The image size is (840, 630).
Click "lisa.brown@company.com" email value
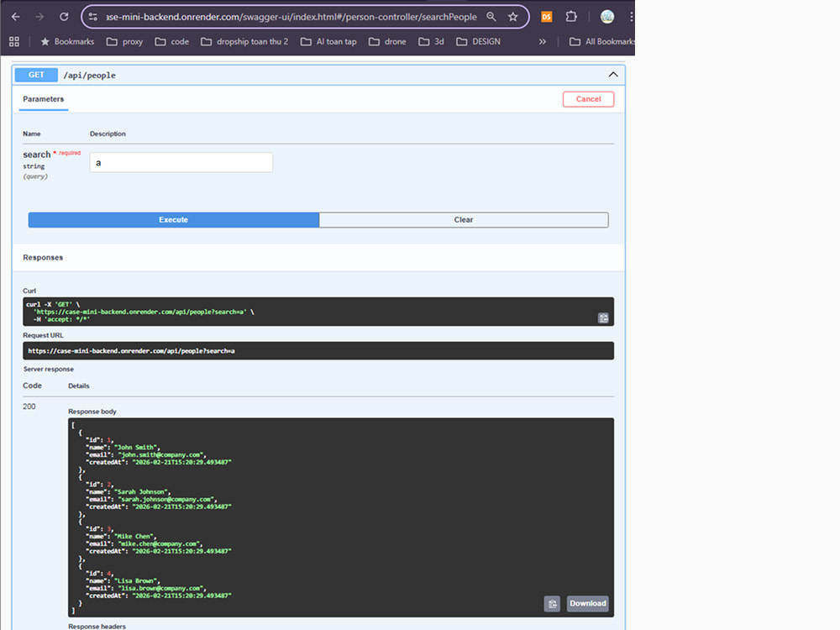pyautogui.click(x=160, y=588)
